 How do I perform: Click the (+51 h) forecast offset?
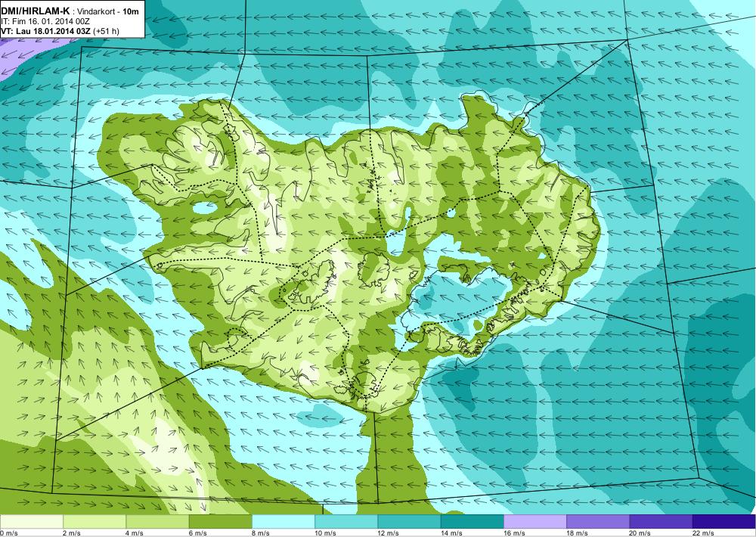(106, 31)
